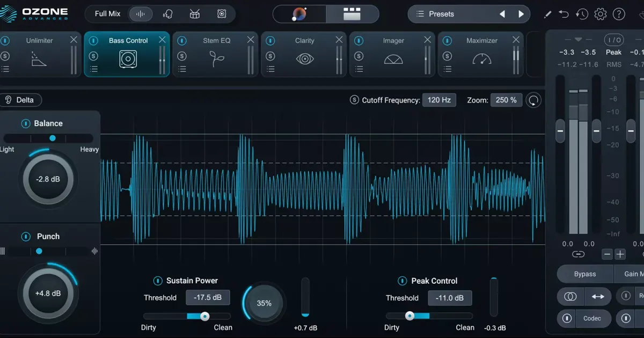Image resolution: width=644 pixels, height=338 pixels.
Task: Toggle Sustain Power on or off
Action: [x=158, y=281]
